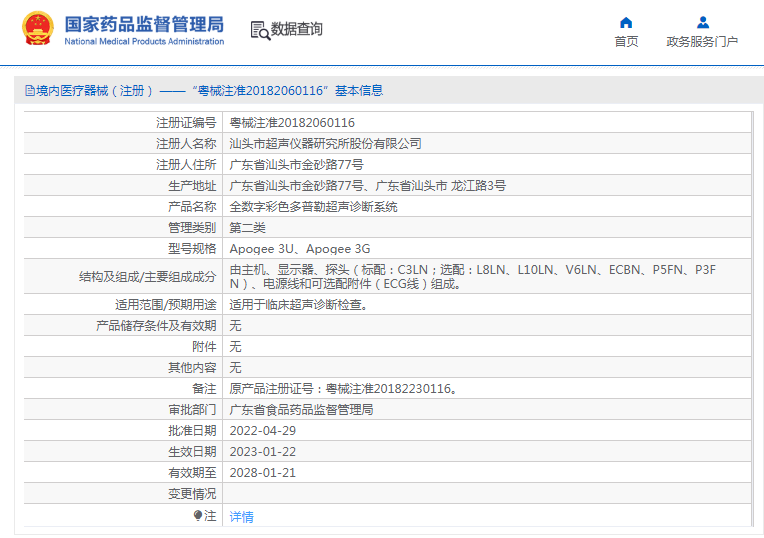Click product name 全数字彩色多普勒超声诊断系统
The image size is (764, 538).
(313, 207)
